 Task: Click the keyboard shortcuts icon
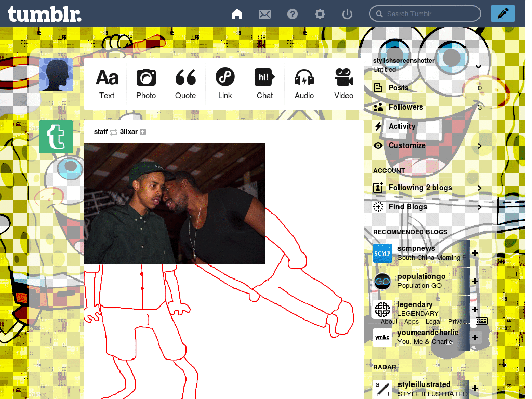click(482, 321)
